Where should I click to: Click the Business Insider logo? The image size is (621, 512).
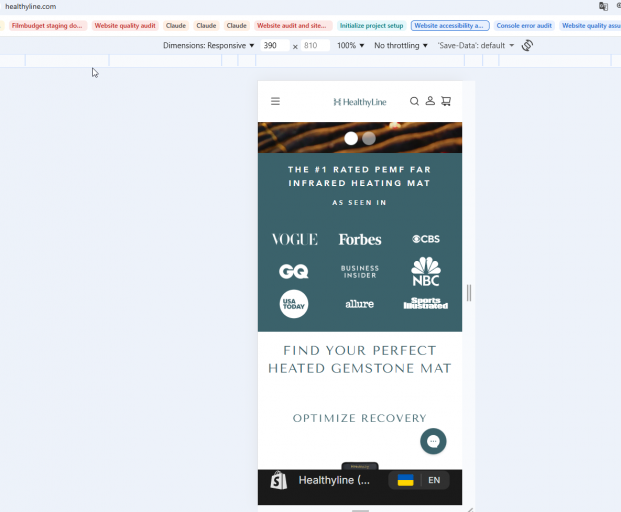pos(360,272)
